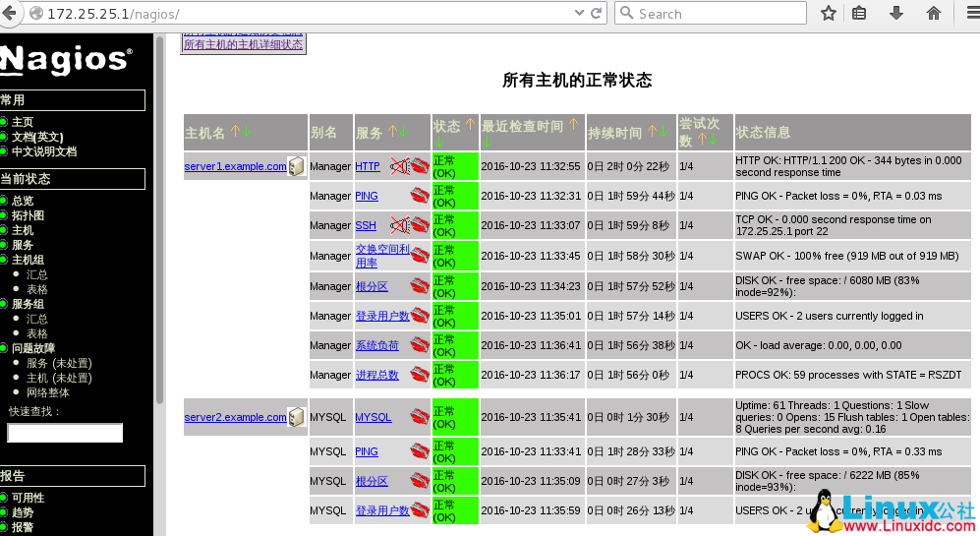Sort host name column ascending

click(235, 131)
